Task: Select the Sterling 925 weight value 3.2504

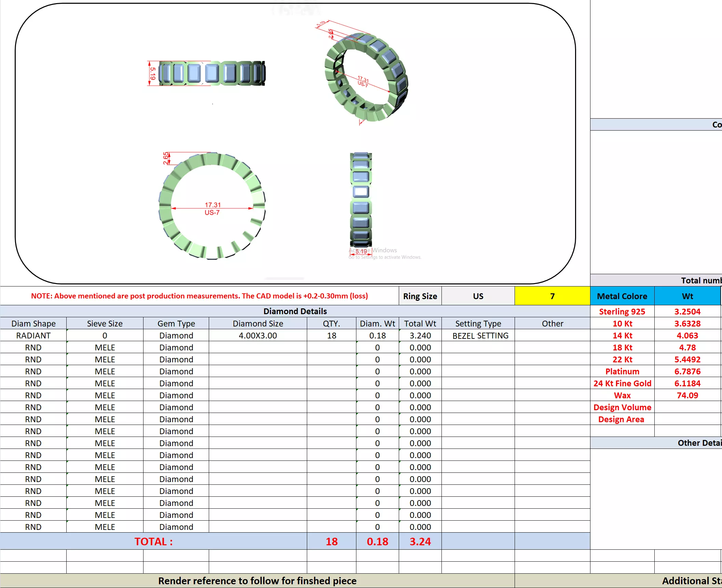Action: [687, 311]
